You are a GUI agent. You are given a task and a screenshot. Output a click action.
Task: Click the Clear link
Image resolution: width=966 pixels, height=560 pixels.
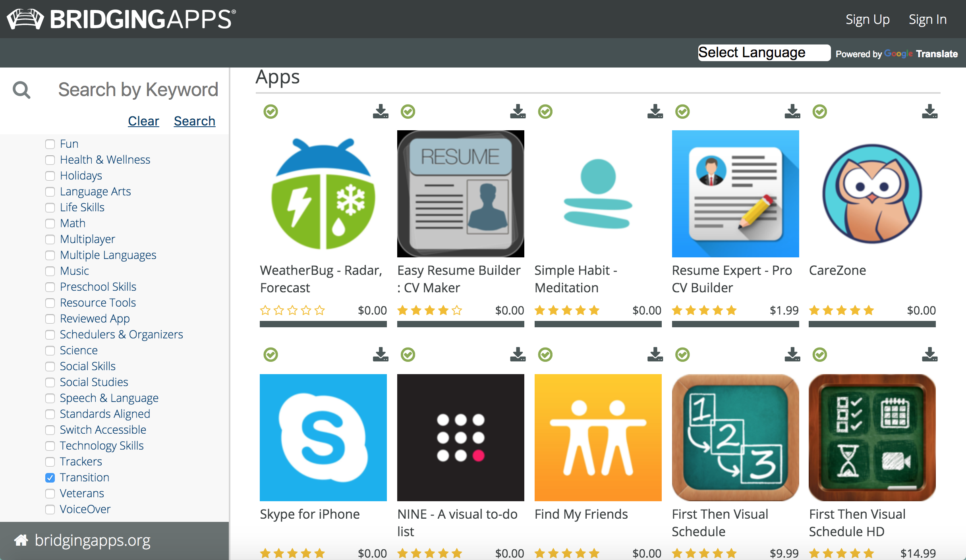143,121
